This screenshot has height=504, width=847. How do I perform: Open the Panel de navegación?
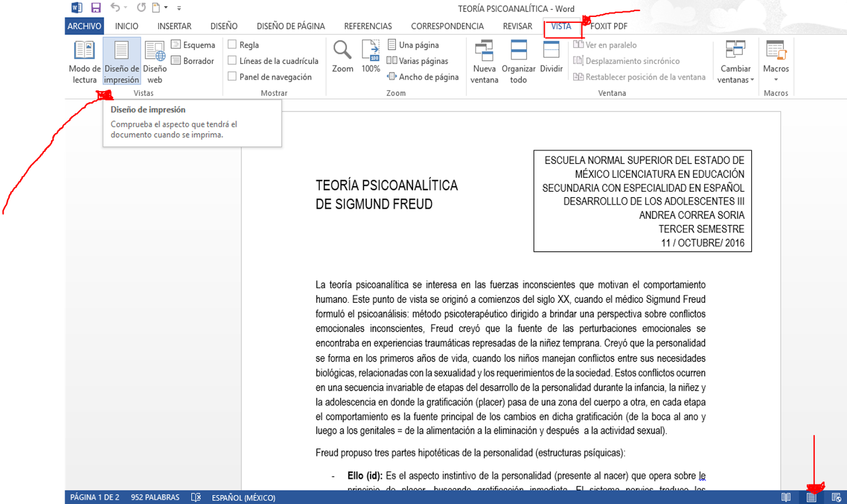[231, 77]
